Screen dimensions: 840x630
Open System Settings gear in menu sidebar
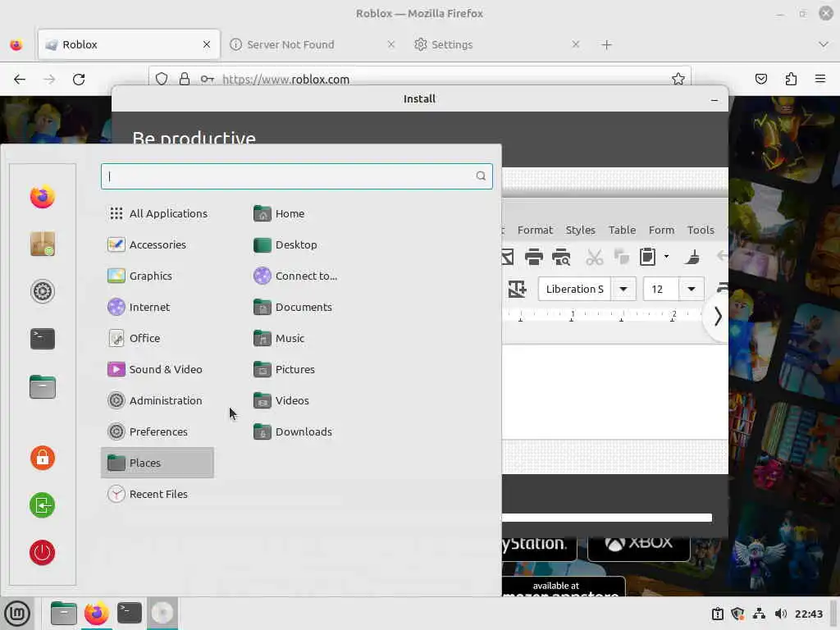(43, 291)
